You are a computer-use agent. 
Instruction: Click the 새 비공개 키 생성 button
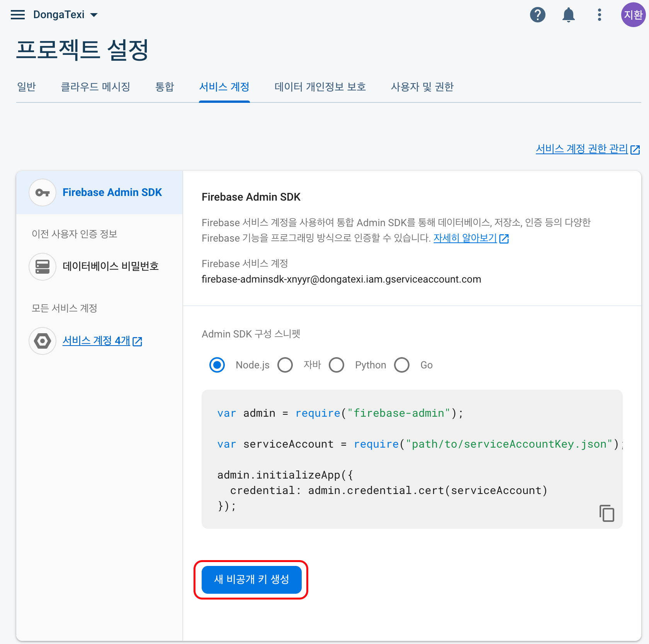(251, 579)
